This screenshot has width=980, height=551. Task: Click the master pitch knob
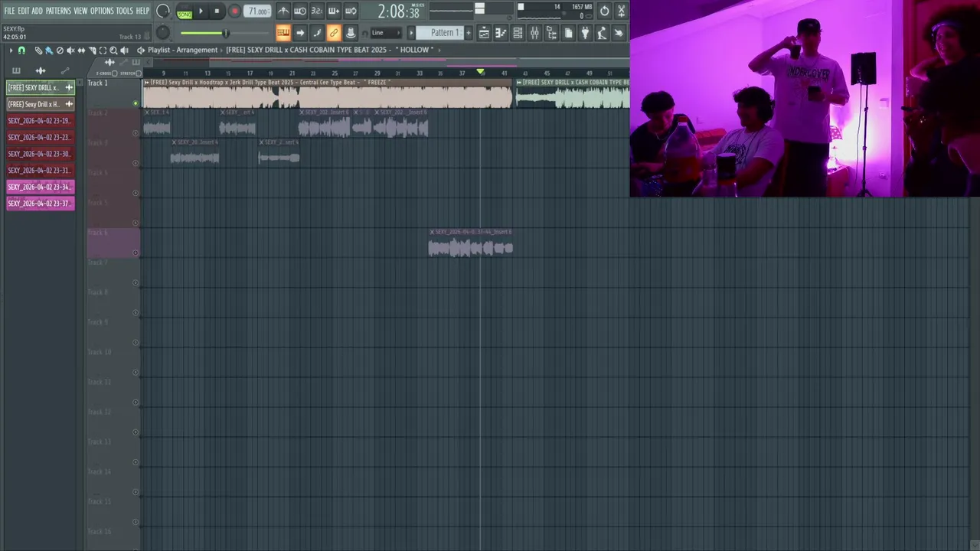pos(163,33)
